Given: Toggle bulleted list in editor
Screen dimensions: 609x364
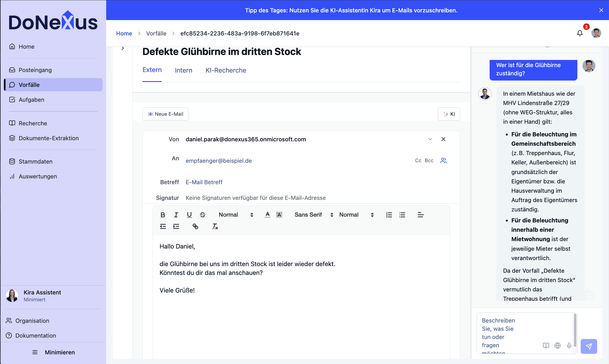Looking at the screenshot, I should [402, 215].
